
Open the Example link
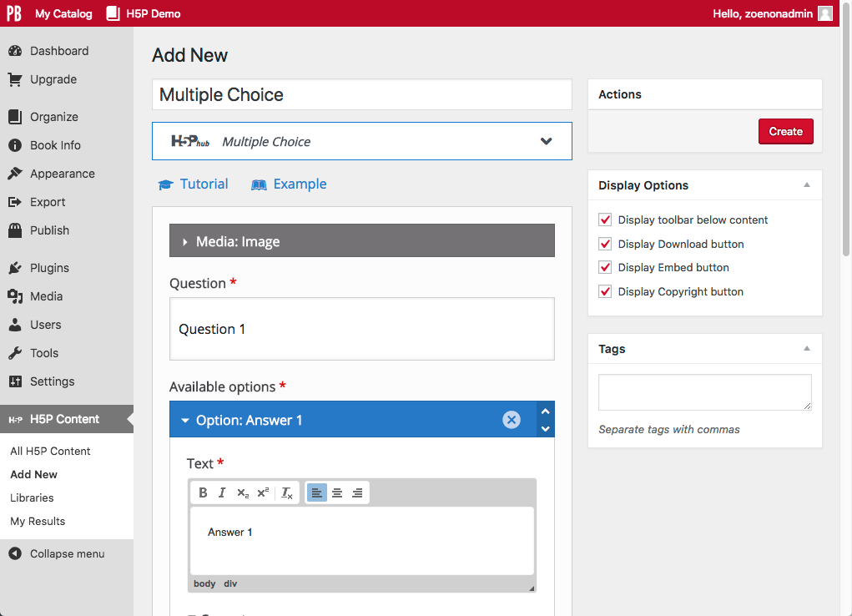289,184
